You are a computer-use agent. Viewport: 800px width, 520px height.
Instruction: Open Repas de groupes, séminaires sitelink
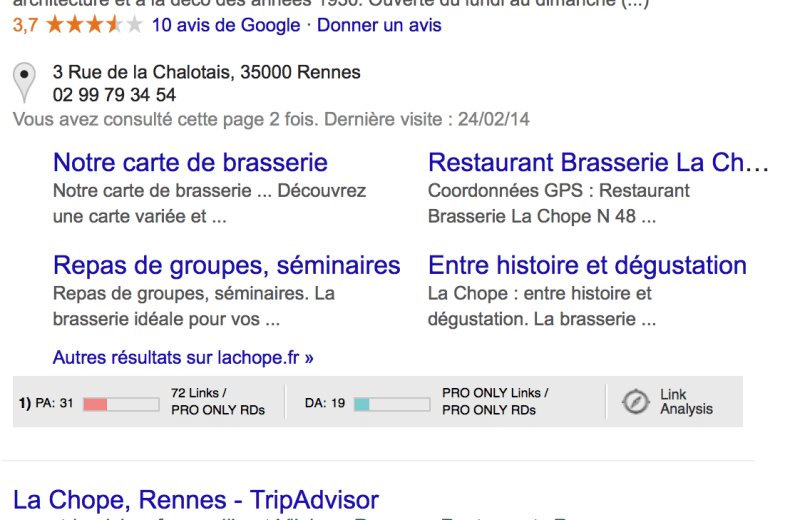point(227,265)
